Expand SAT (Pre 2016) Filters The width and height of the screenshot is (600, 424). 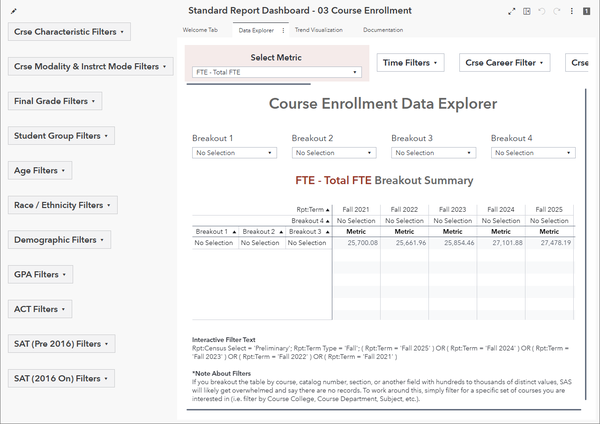tap(62, 344)
